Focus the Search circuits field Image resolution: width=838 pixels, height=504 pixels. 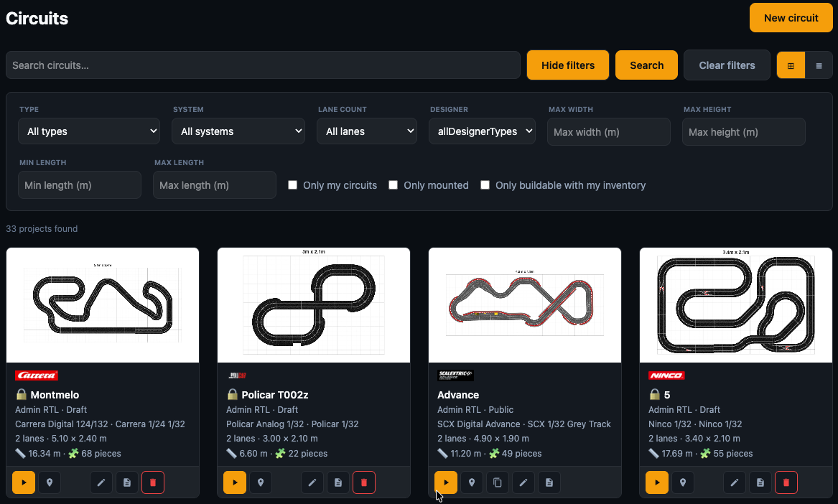[263, 65]
